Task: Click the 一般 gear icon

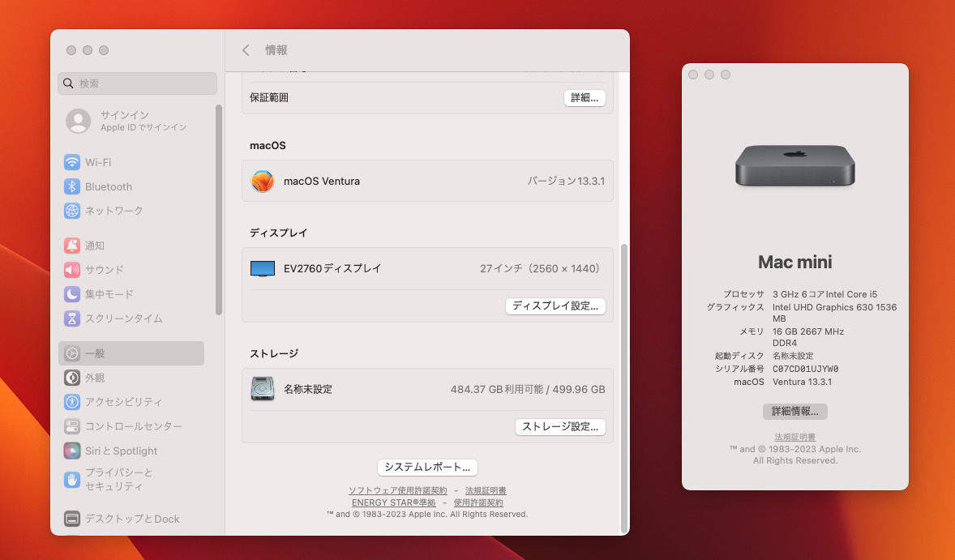Action: (x=72, y=353)
